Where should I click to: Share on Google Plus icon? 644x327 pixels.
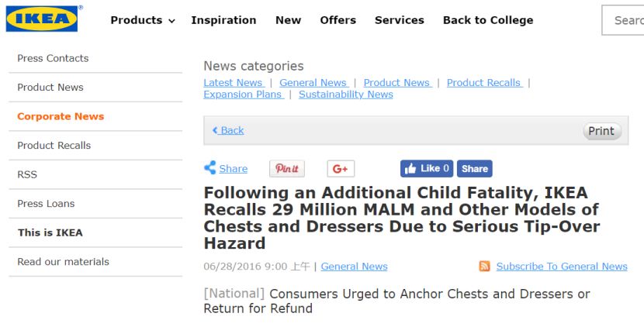click(x=341, y=169)
